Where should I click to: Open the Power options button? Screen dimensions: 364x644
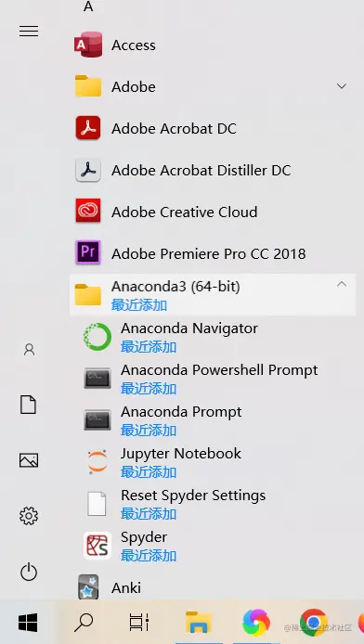tap(29, 573)
